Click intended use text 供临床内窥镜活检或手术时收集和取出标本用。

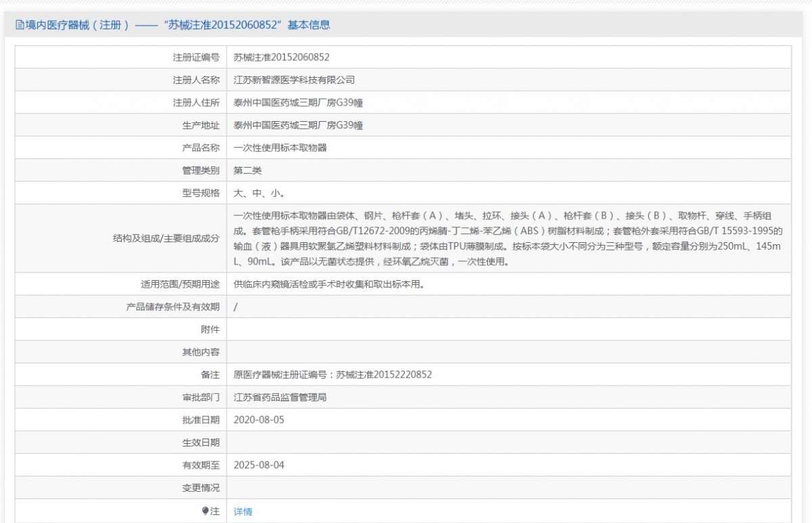329,284
